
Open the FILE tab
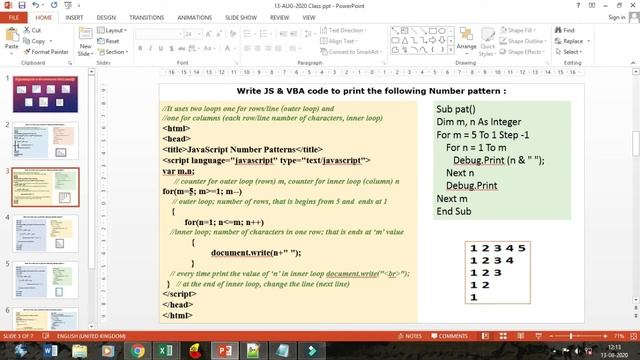pos(14,18)
